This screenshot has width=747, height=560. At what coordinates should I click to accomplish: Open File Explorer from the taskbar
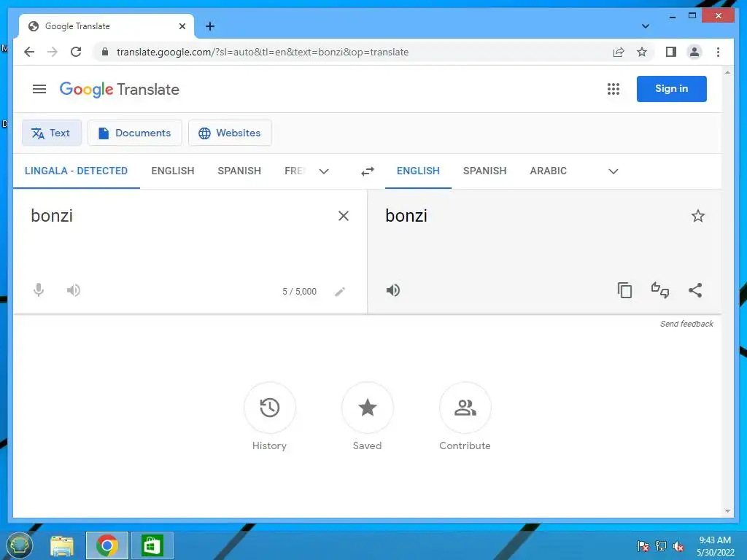62,545
